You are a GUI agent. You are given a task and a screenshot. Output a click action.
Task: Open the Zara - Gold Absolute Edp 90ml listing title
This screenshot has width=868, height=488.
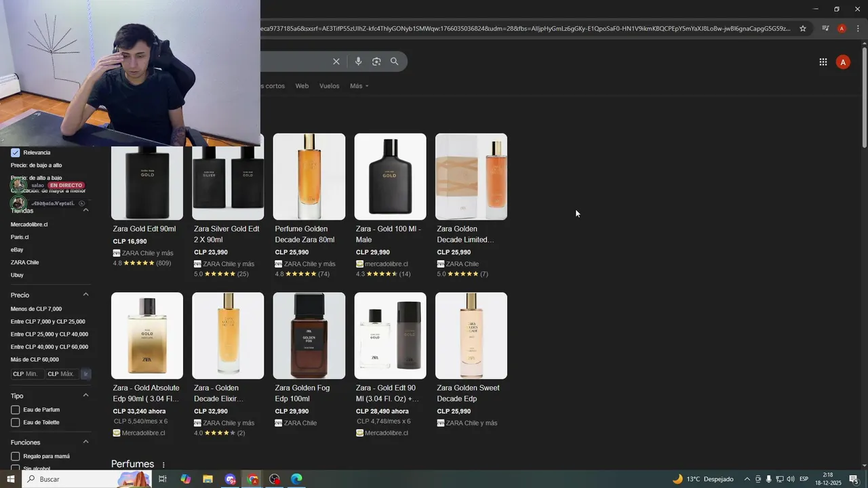146,393
